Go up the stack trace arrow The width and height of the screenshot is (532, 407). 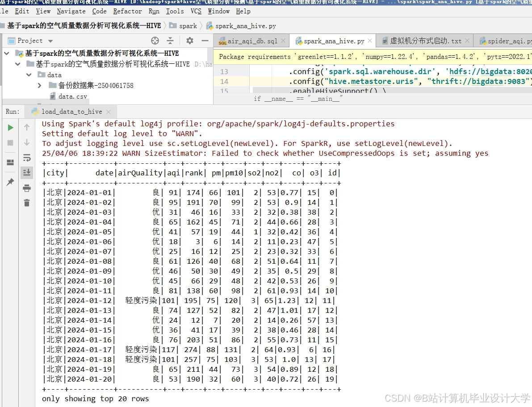27,128
